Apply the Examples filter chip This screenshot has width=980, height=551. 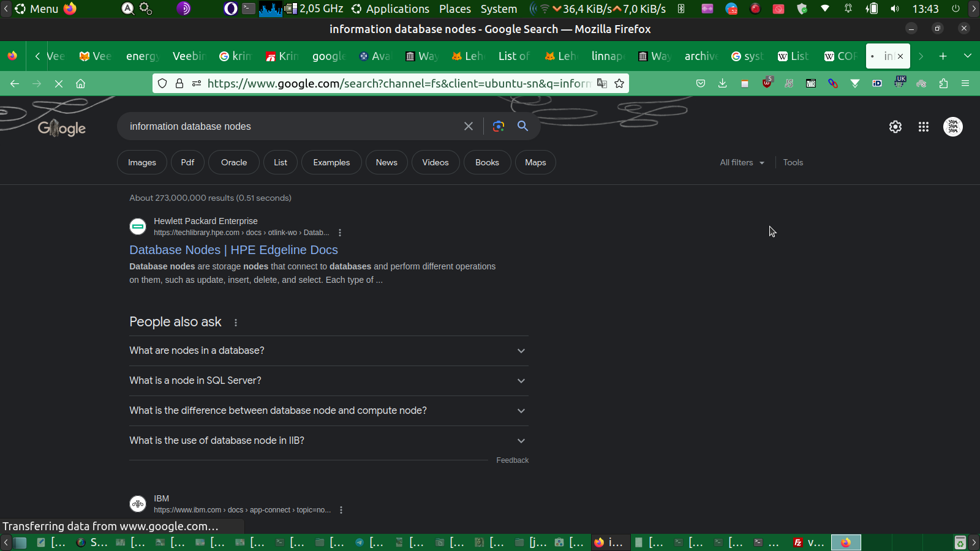(x=331, y=162)
